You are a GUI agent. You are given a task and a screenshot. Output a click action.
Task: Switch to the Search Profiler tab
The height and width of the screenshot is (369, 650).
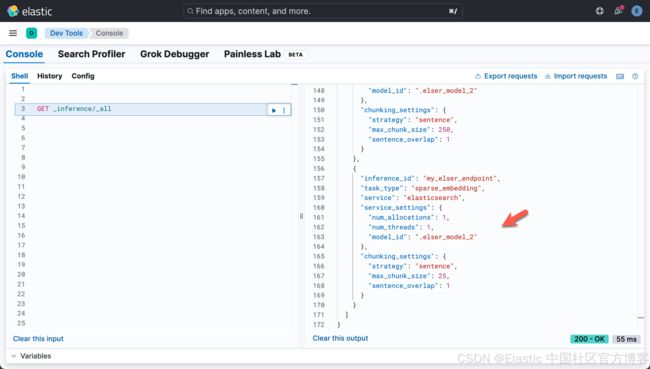tap(91, 54)
